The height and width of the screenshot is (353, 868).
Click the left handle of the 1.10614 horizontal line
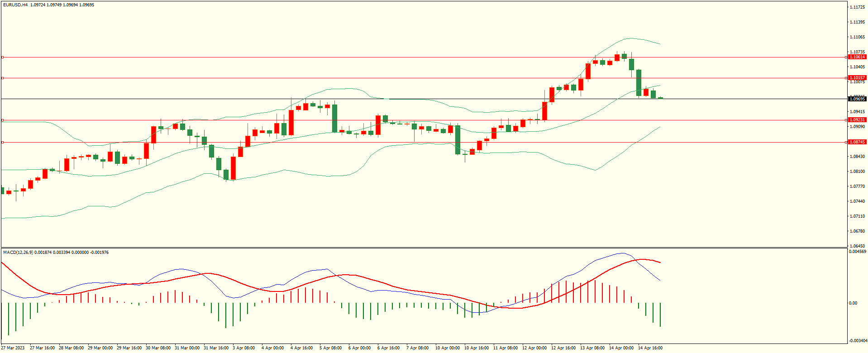pos(2,57)
